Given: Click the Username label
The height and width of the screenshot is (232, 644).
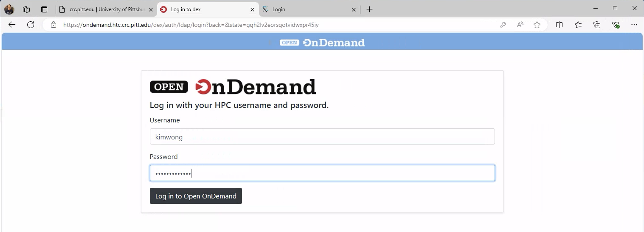Looking at the screenshot, I should [x=165, y=120].
